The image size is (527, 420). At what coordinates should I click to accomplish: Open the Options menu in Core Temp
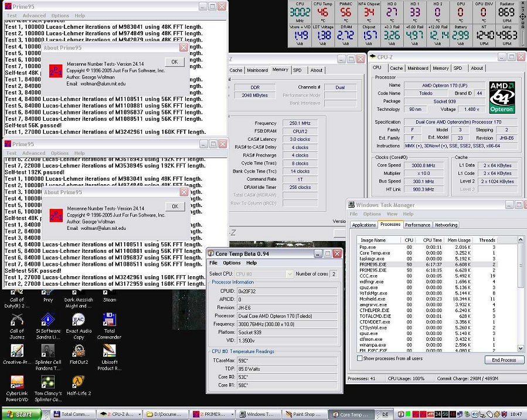pyautogui.click(x=232, y=263)
